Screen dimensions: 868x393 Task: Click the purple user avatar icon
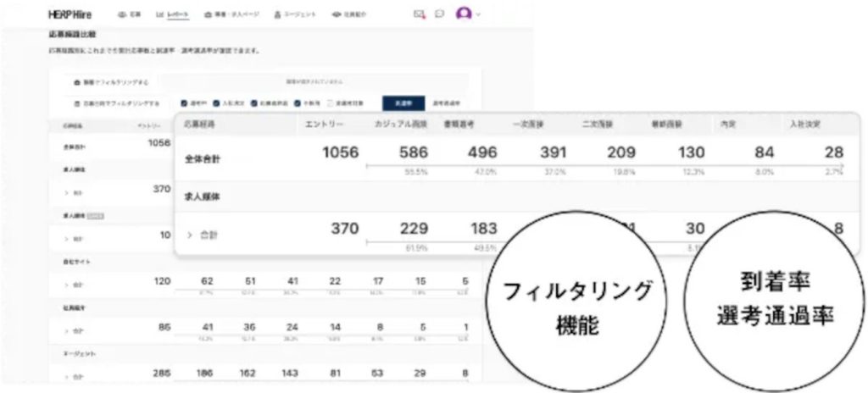click(x=464, y=14)
